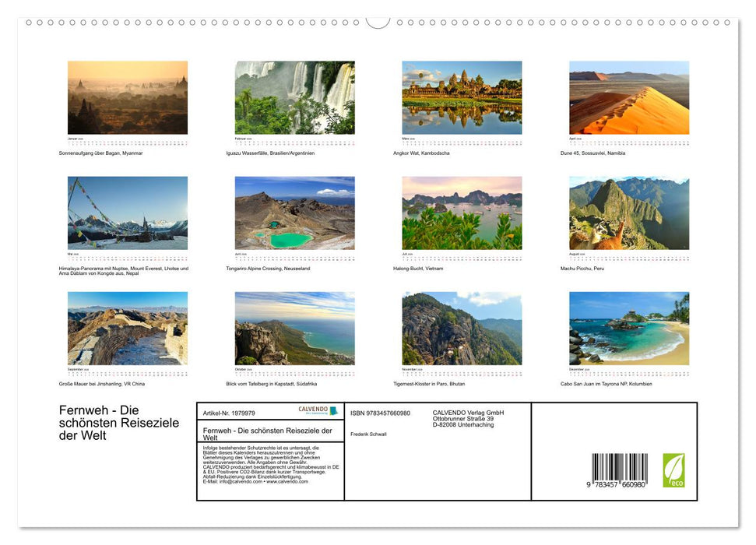
Task: Open the Tiger's Nest monastery picture
Action: click(462, 329)
